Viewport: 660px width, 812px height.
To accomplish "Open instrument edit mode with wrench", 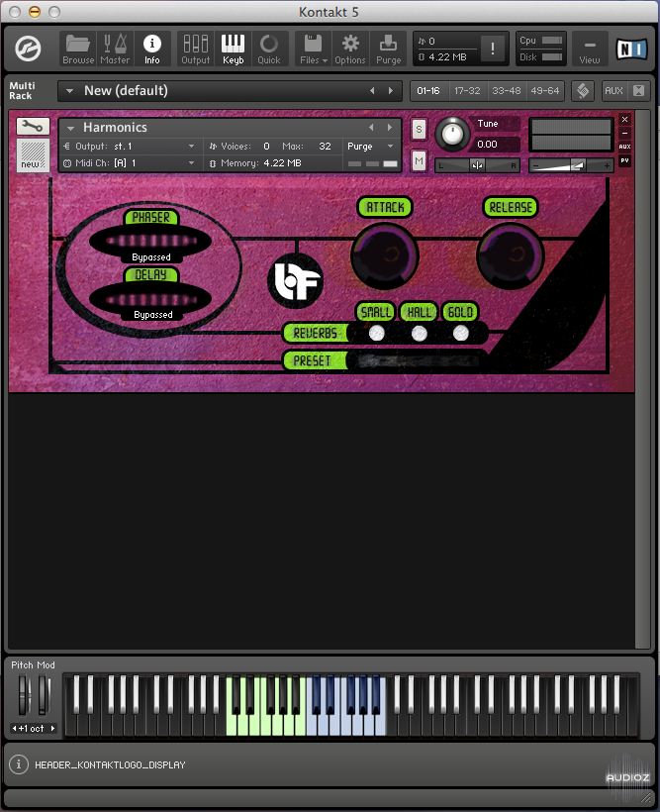I will (x=33, y=126).
